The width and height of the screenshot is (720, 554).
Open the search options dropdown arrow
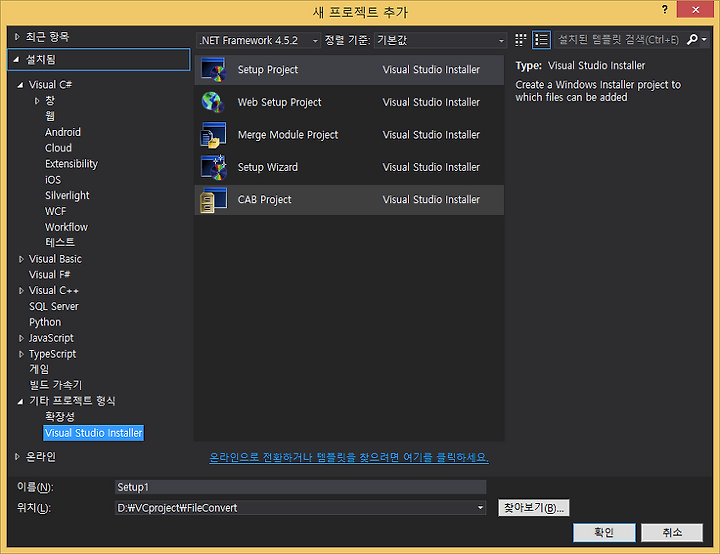tap(704, 40)
